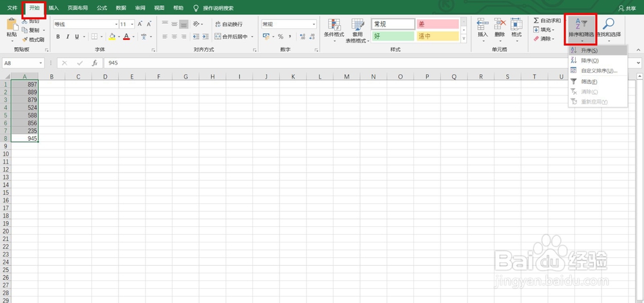Expand the cell styles gallery

point(464,39)
